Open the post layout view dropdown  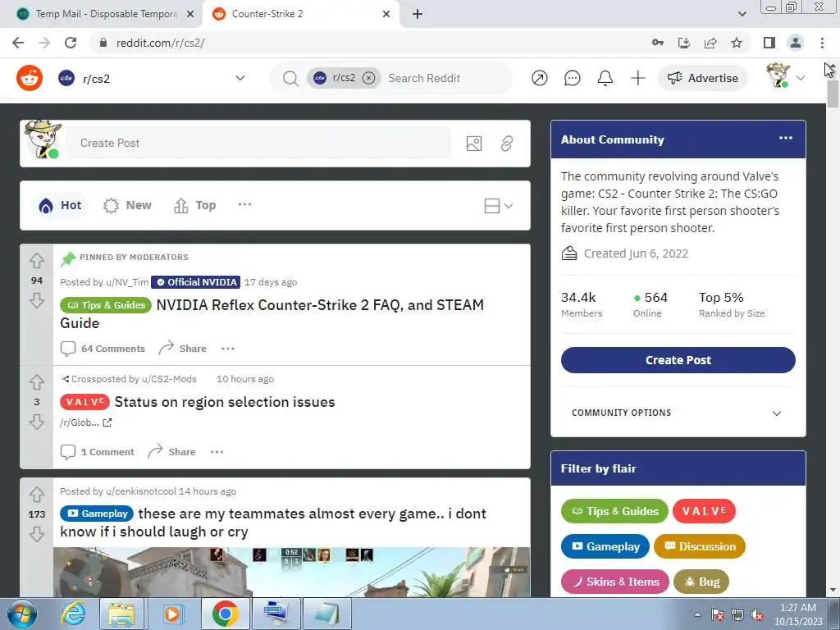pyautogui.click(x=498, y=206)
